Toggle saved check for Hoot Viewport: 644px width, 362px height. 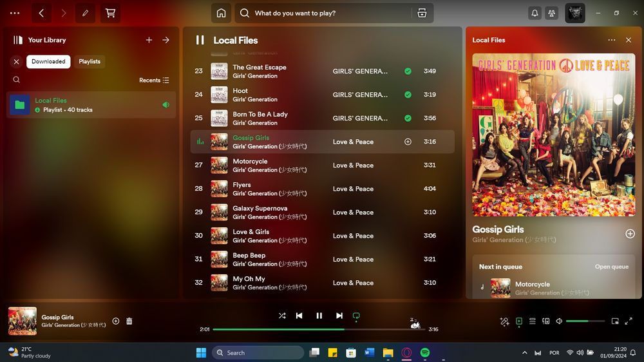[x=408, y=95]
